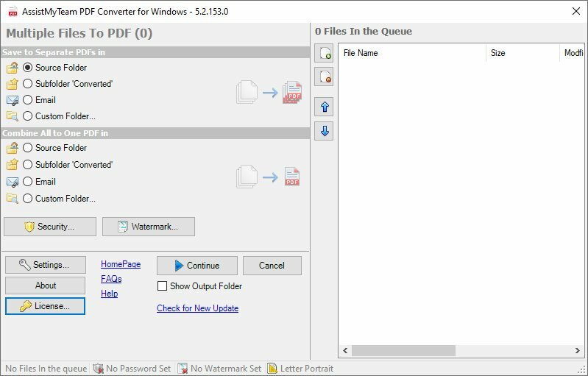Image resolution: width=588 pixels, height=376 pixels.
Task: Choose Email option under Combine All to One PDF
Action: point(28,182)
